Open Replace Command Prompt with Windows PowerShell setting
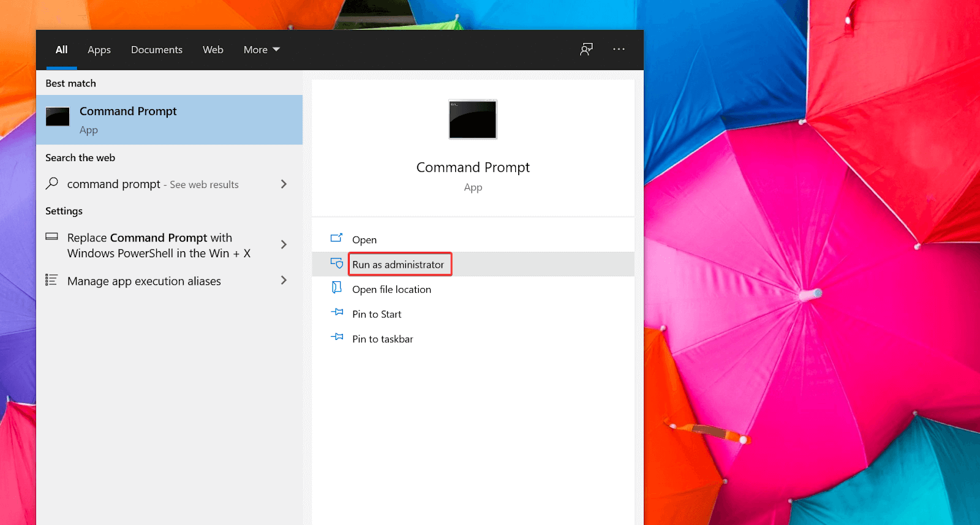Viewport: 980px width, 525px height. click(170, 245)
